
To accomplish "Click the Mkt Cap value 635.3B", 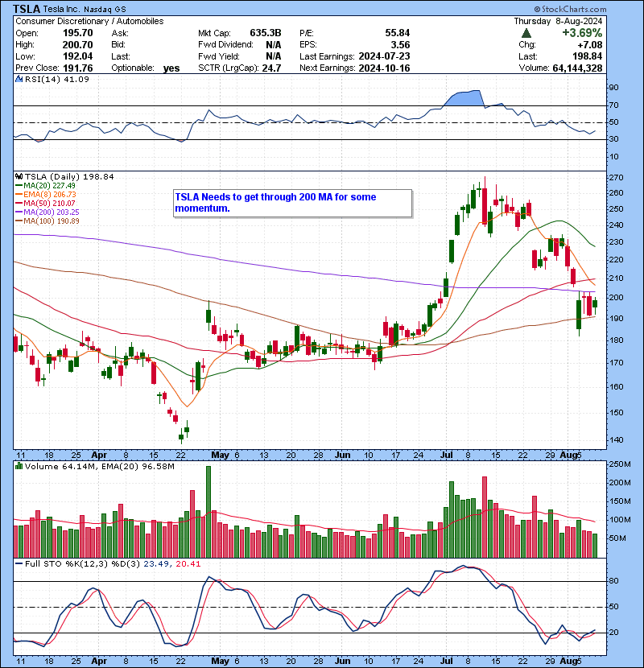I will [266, 33].
